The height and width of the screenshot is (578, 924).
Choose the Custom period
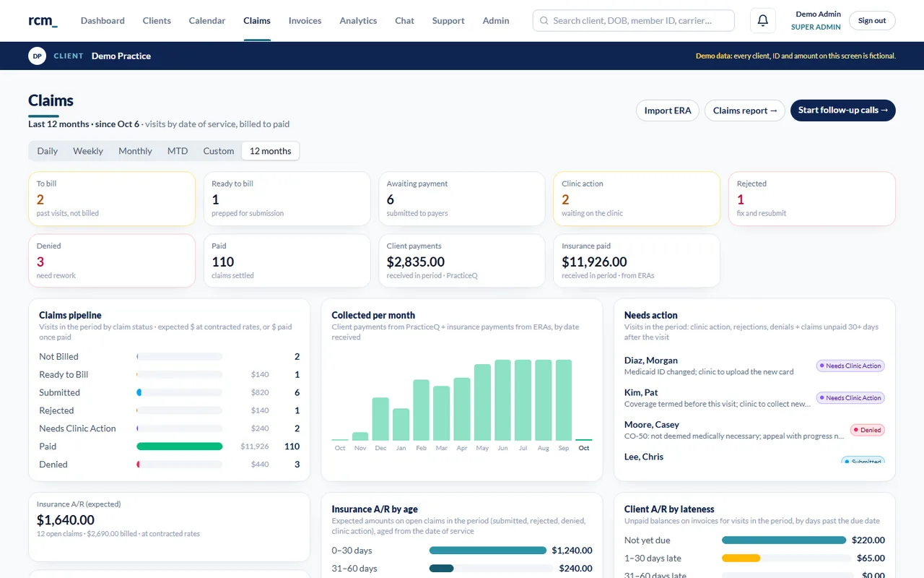[219, 151]
